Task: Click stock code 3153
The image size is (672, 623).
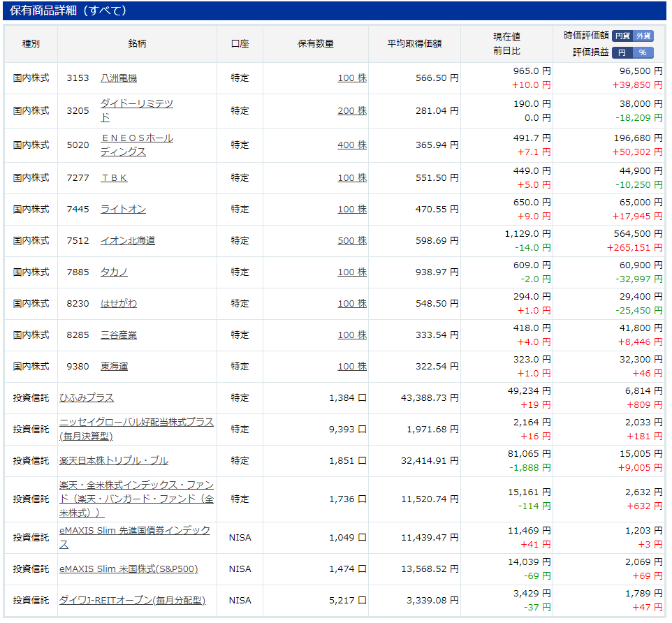Action: [x=78, y=78]
